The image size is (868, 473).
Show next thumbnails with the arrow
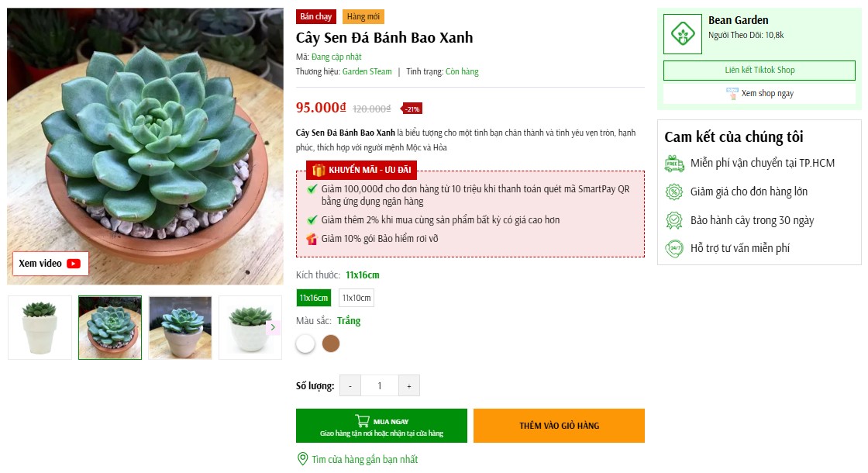click(x=273, y=328)
